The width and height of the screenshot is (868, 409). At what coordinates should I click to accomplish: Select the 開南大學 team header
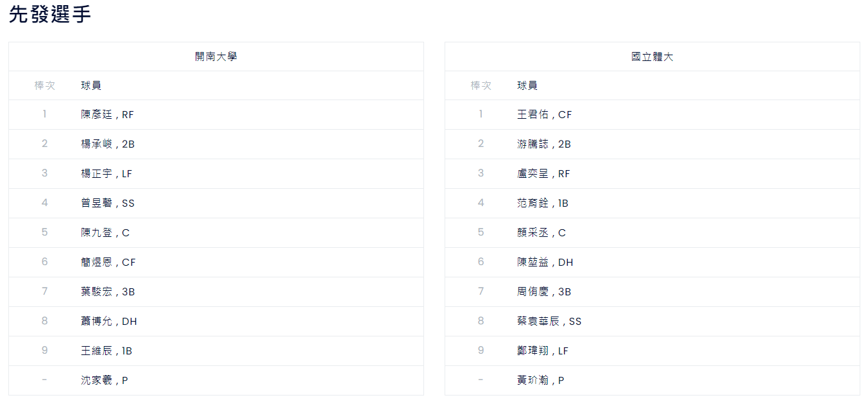point(216,57)
